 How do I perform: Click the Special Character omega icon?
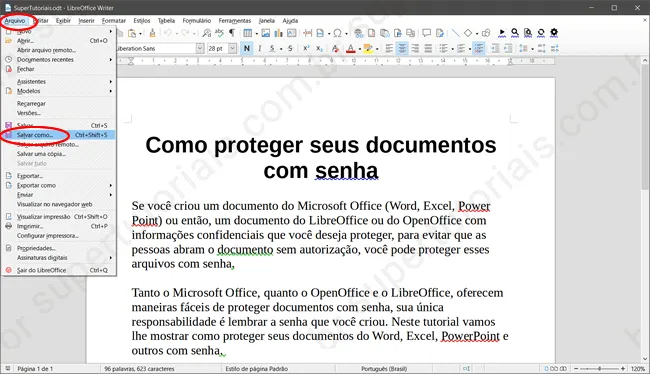pyautogui.click(x=337, y=33)
